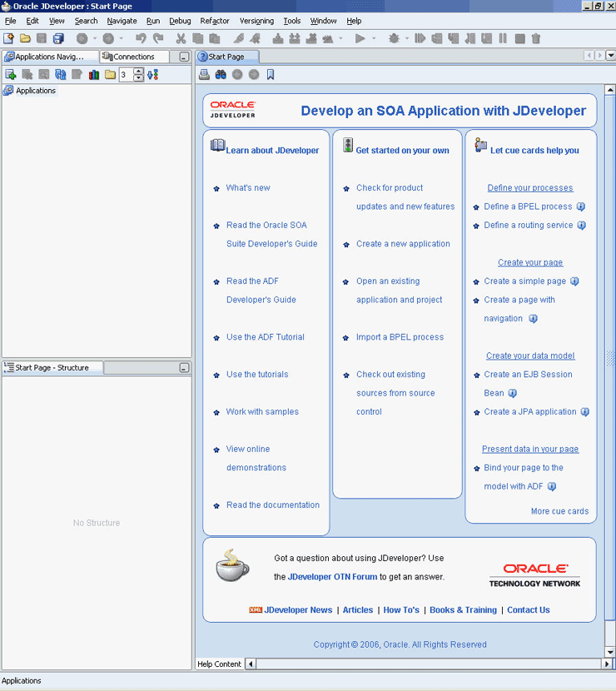Image resolution: width=616 pixels, height=691 pixels.
Task: Click the JDeveloper News link
Action: coord(298,610)
